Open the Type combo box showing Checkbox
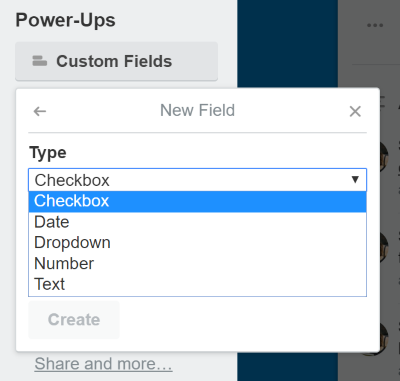The height and width of the screenshot is (381, 400). [x=197, y=180]
